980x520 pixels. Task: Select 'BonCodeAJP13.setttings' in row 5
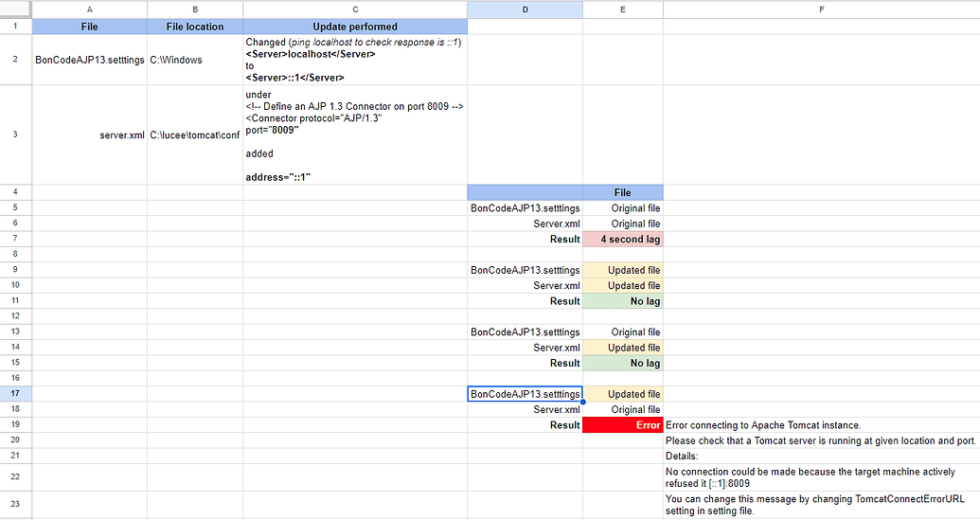point(525,208)
